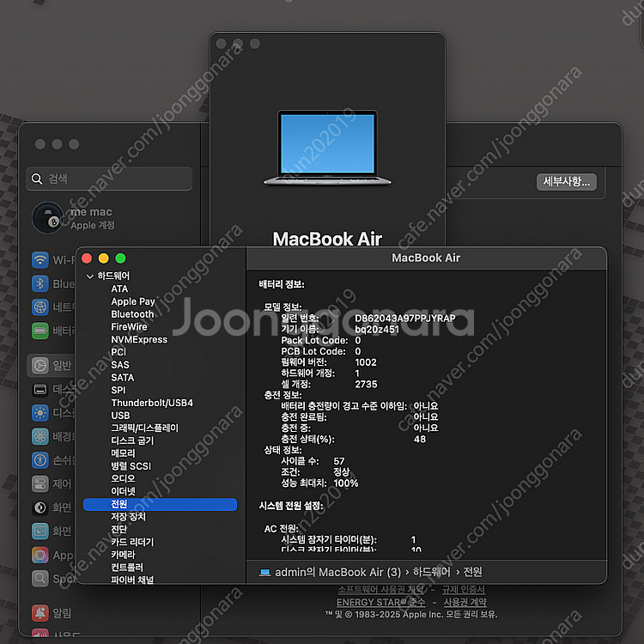Click the laptop icon in the path bar
The height and width of the screenshot is (644, 644).
265,572
